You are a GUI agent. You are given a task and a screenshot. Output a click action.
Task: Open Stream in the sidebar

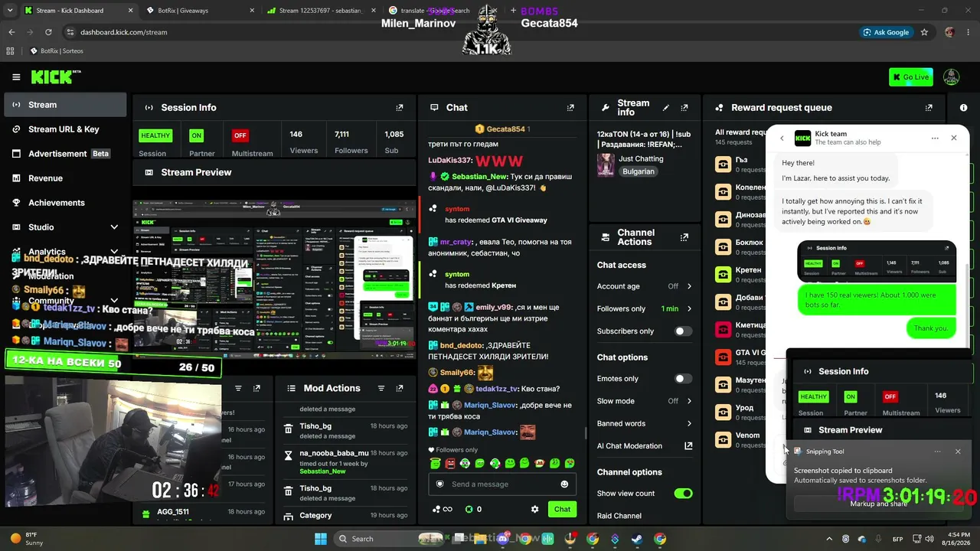[x=65, y=105]
